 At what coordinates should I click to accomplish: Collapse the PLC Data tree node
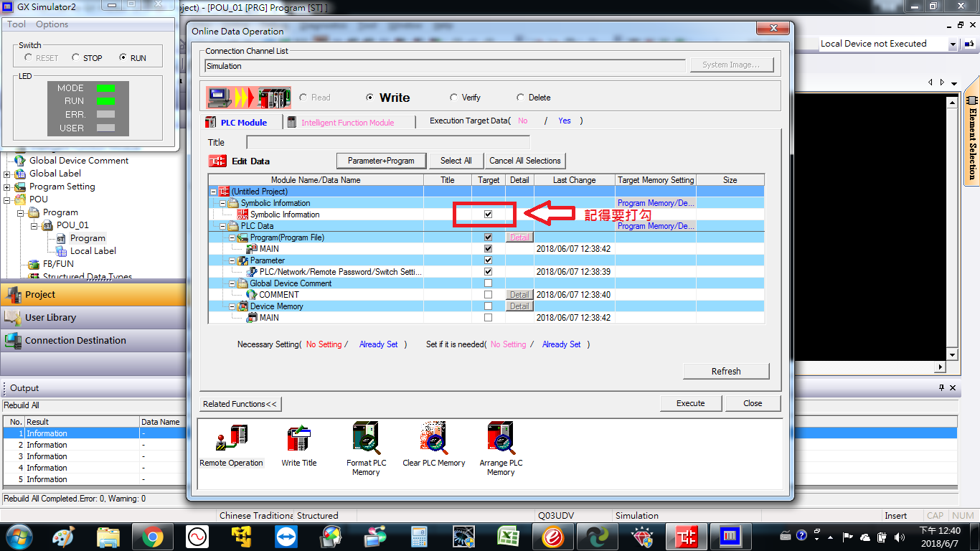pos(223,226)
